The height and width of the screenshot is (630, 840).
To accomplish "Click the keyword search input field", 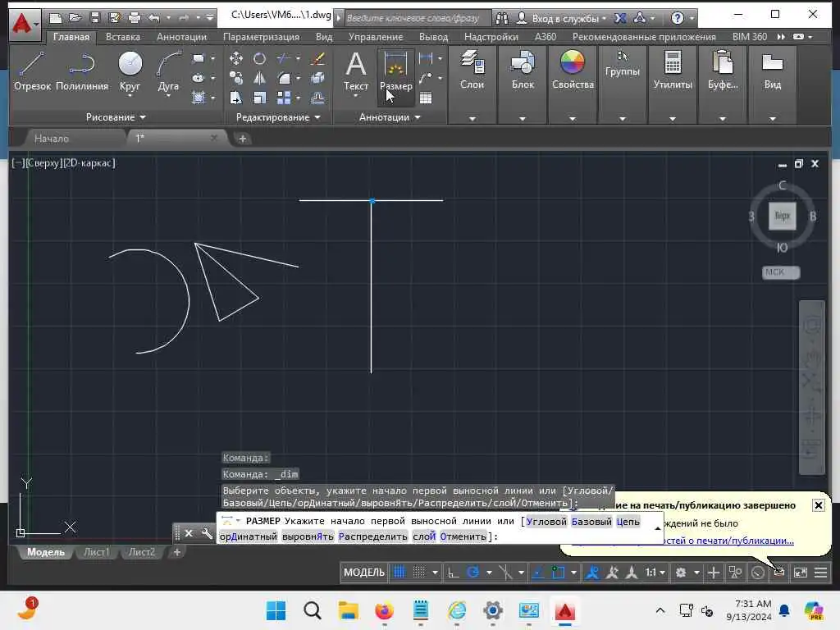I will coord(418,18).
